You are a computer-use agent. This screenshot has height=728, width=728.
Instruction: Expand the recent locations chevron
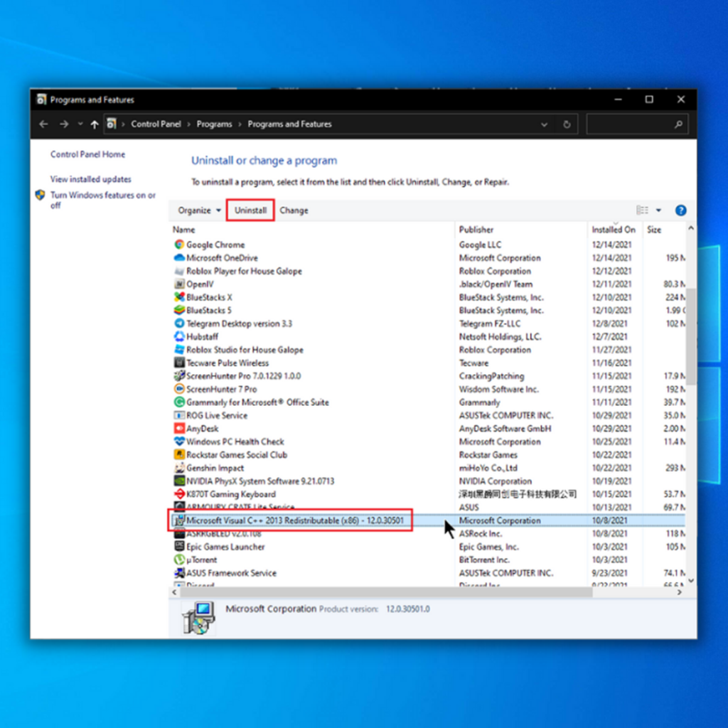80,124
